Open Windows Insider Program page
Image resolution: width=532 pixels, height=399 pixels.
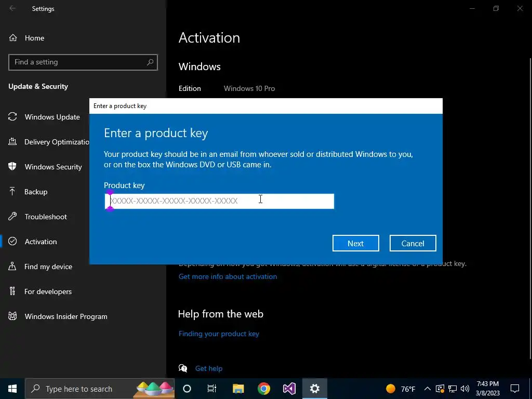coord(66,316)
